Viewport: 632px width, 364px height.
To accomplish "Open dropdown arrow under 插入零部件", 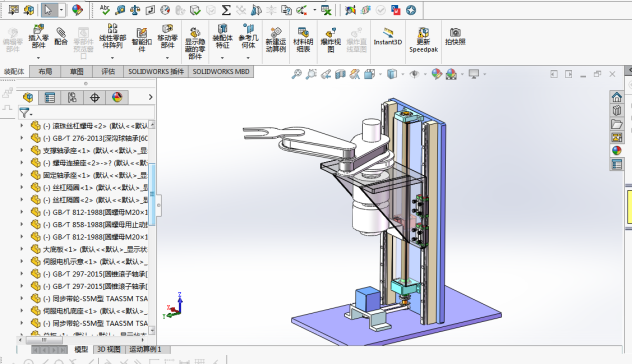I will point(38,58).
